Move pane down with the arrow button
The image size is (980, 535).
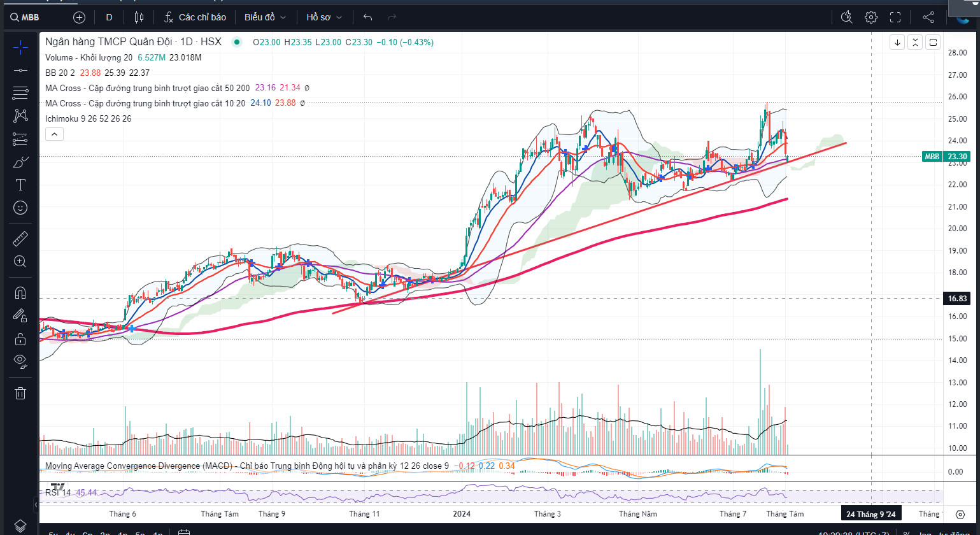pyautogui.click(x=897, y=42)
